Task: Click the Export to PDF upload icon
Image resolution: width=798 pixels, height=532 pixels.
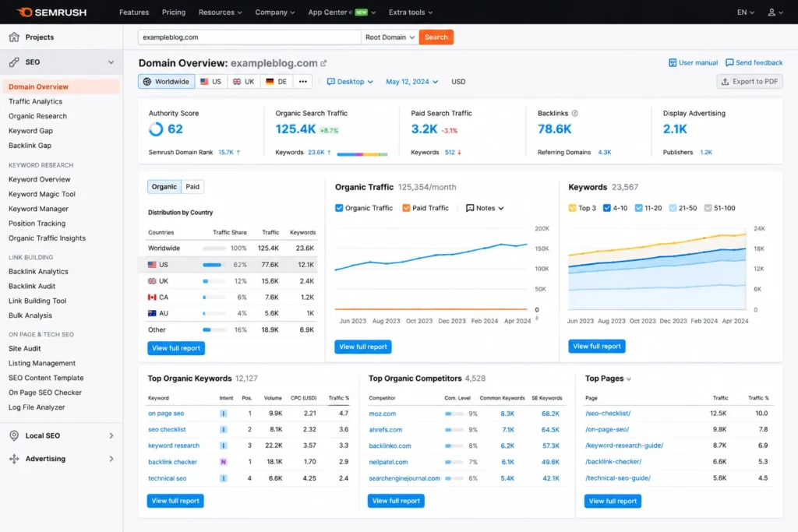Action: click(x=726, y=81)
